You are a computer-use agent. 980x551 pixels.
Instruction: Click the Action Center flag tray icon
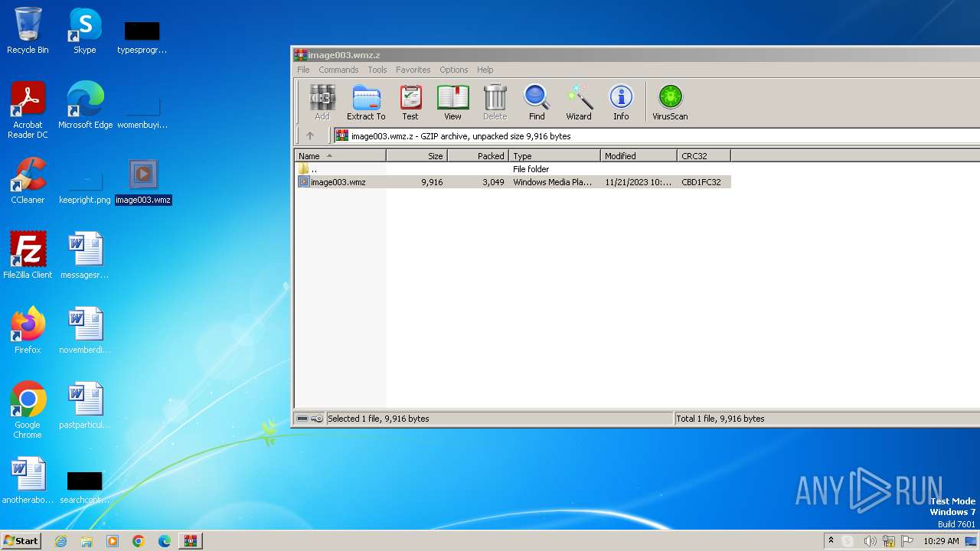907,541
